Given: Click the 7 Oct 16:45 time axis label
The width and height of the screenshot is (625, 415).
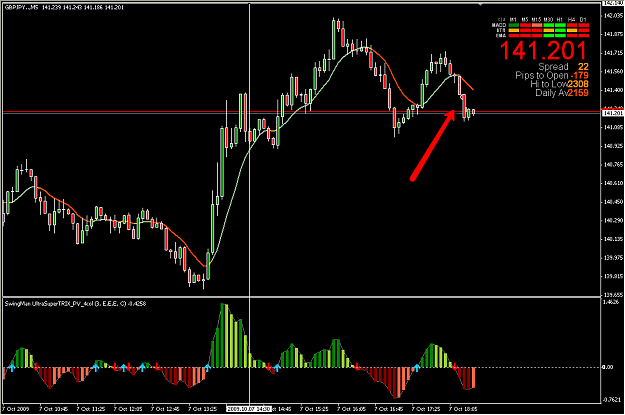Looking at the screenshot, I should click(388, 409).
